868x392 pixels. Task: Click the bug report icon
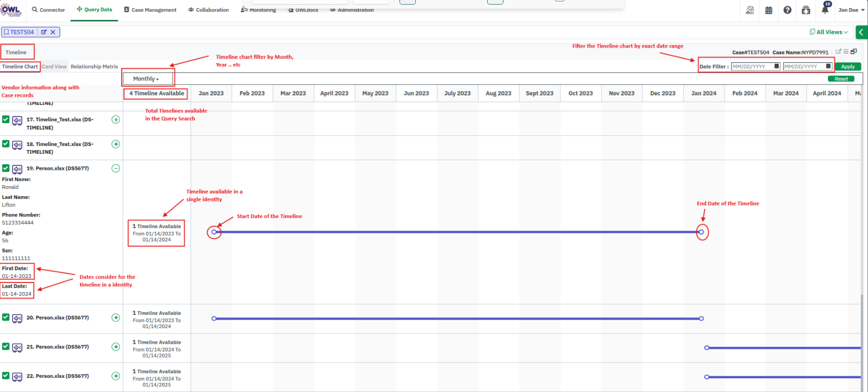[x=806, y=10]
